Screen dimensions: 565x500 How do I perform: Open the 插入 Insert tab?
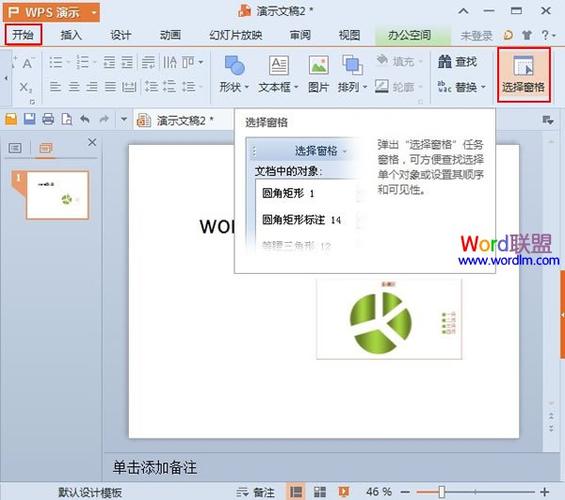71,35
